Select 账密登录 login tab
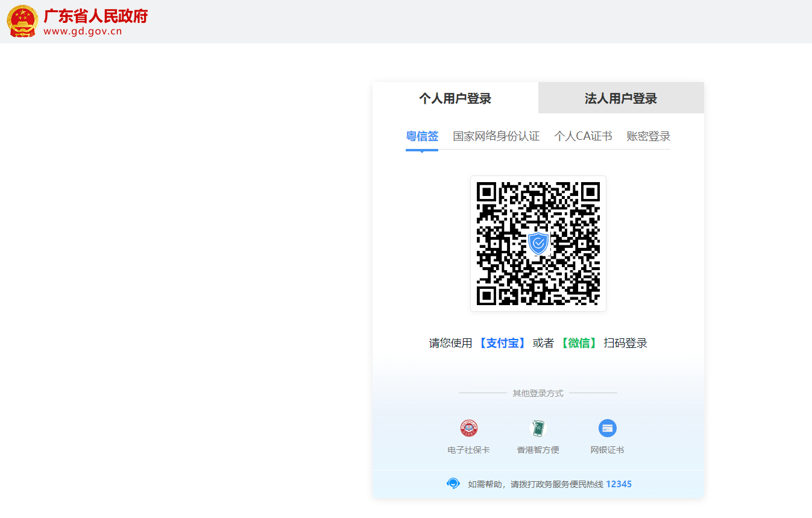812x518 pixels. pyautogui.click(x=649, y=136)
